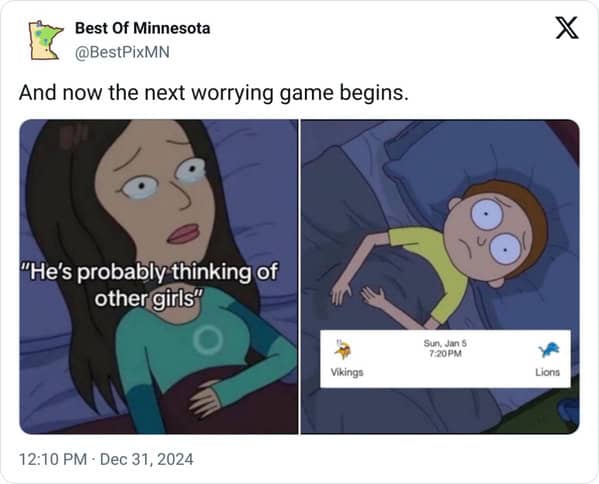The width and height of the screenshot is (599, 484).
Task: Click the Best Of Minnesota display name
Action: (142, 28)
